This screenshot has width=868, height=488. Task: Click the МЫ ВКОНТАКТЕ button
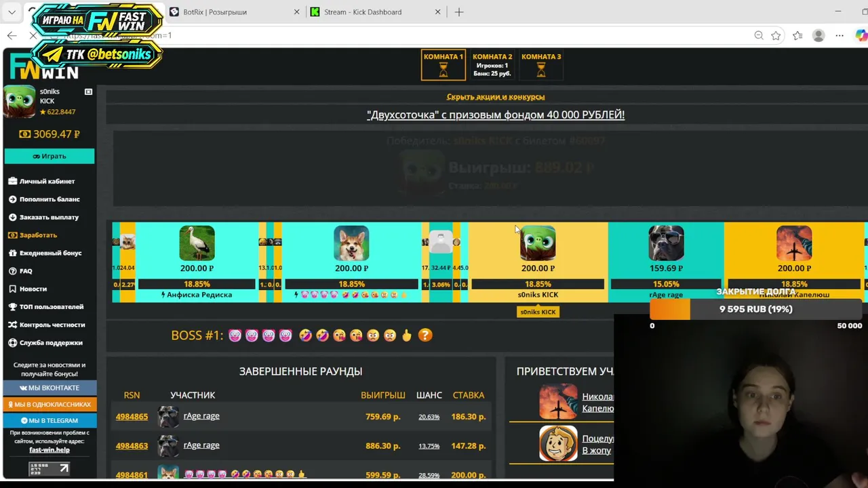click(50, 388)
